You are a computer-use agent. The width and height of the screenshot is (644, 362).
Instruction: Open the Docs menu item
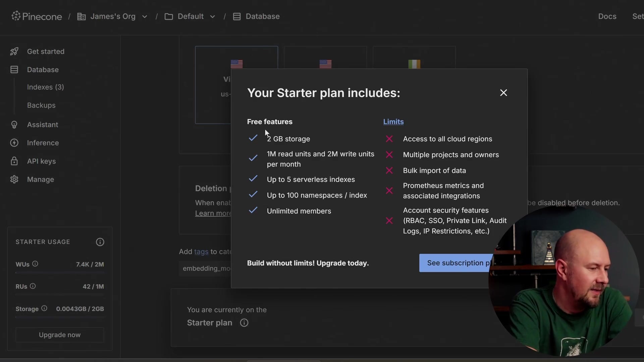click(607, 16)
